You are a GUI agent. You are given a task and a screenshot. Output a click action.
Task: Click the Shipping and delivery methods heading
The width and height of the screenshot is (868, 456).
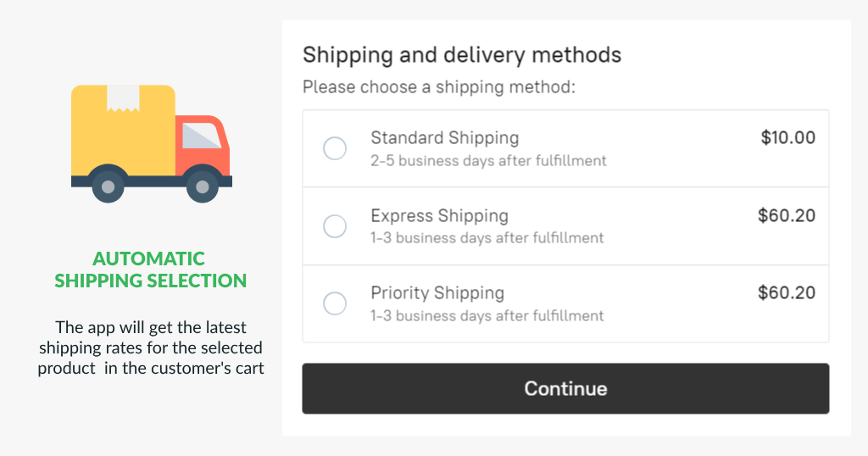[x=462, y=55]
